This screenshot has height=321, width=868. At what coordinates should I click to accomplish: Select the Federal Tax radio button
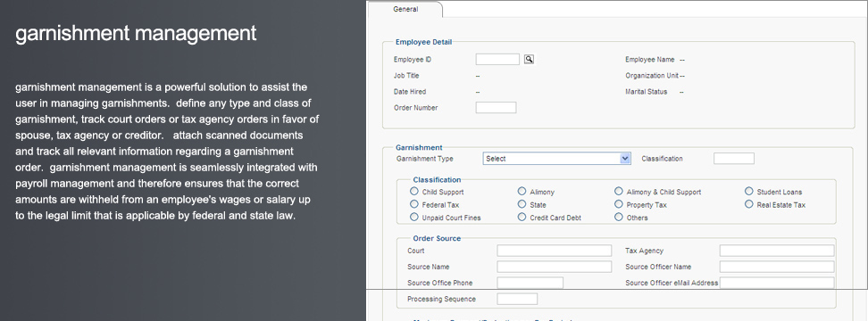[x=414, y=204]
